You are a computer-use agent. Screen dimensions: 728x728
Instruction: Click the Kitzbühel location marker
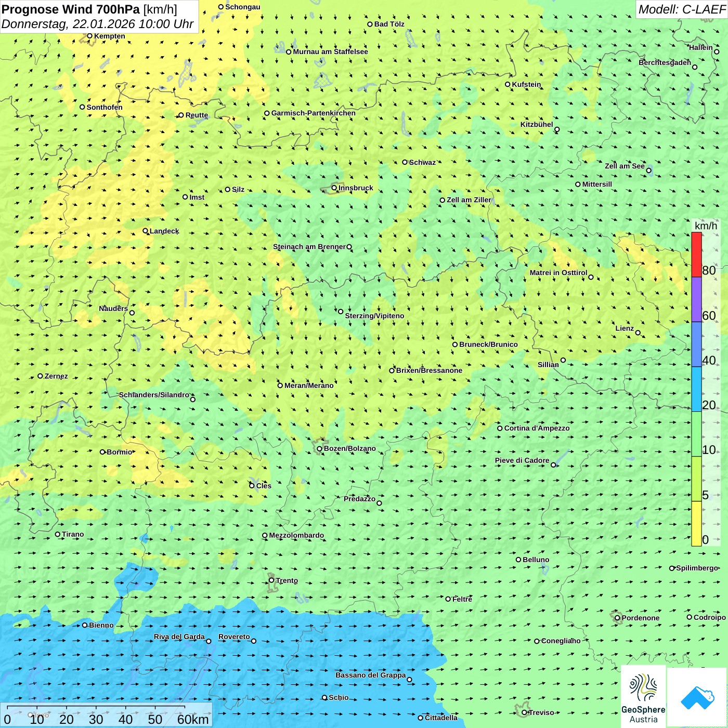(x=557, y=129)
